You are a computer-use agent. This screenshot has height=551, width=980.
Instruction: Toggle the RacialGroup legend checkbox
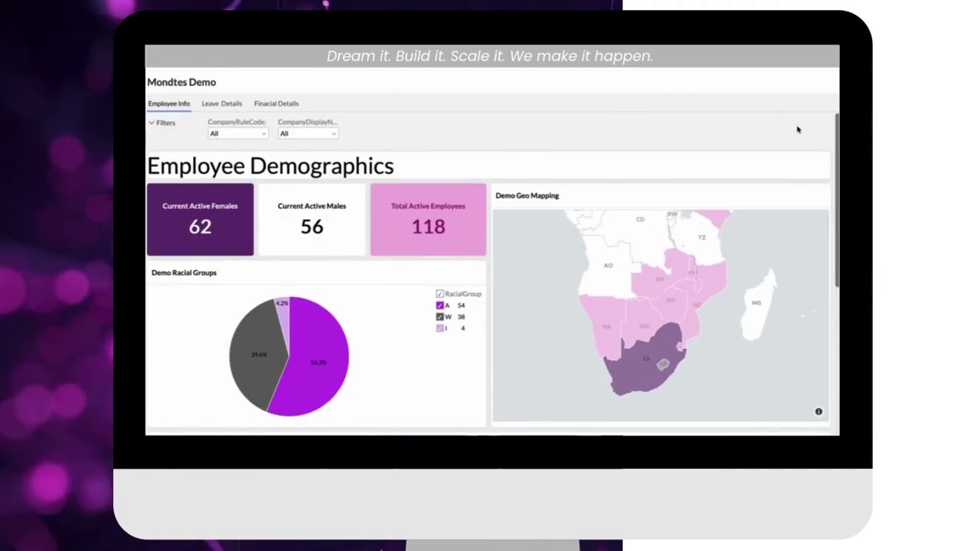click(x=439, y=294)
